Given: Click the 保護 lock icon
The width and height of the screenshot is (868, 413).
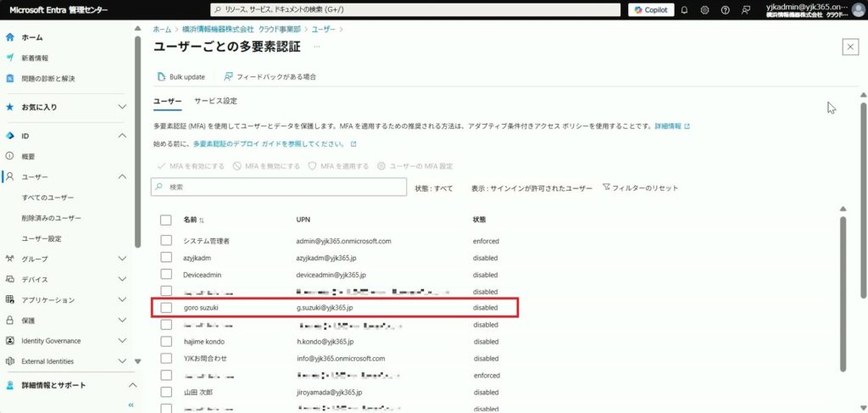Looking at the screenshot, I should 9,320.
